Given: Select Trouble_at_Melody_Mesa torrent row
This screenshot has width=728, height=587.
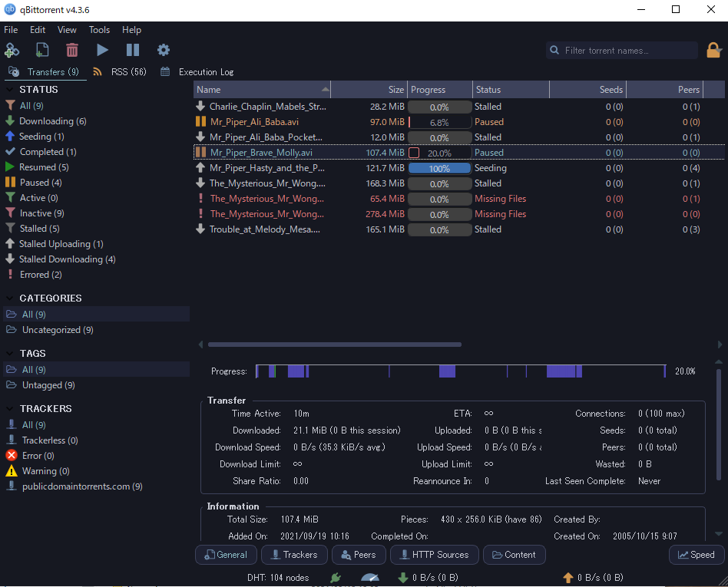Looking at the screenshot, I should click(458, 229).
